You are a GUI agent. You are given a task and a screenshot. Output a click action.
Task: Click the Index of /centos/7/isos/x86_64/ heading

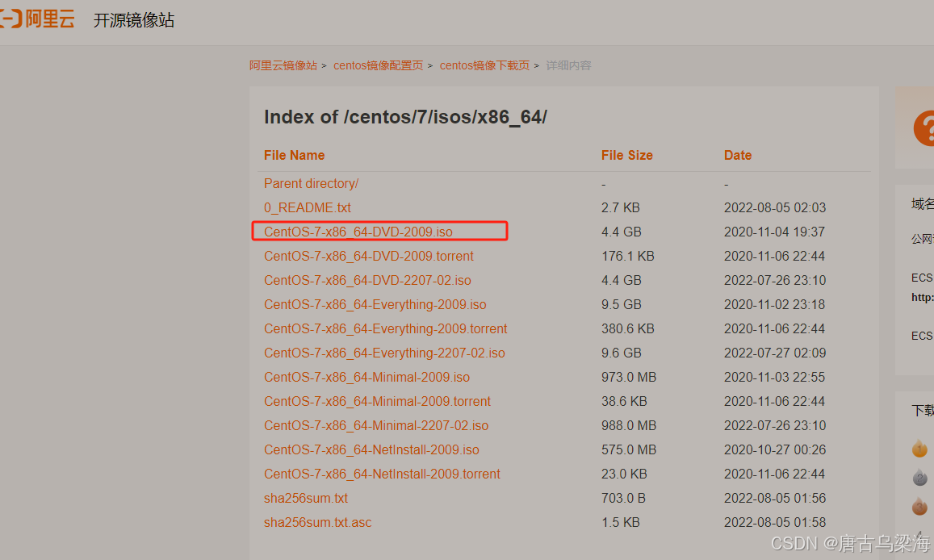[405, 117]
